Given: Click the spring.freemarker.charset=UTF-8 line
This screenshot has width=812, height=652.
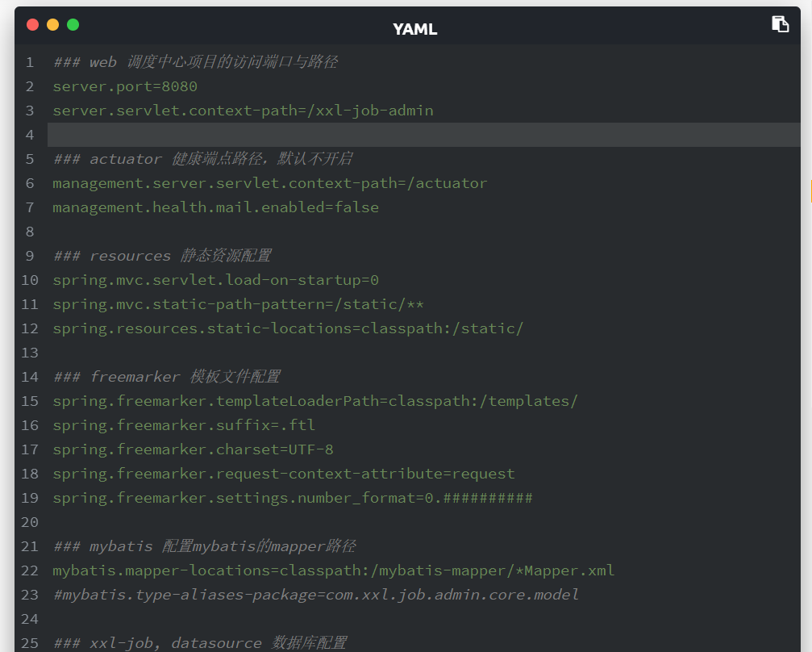Looking at the screenshot, I should pyautogui.click(x=193, y=449).
